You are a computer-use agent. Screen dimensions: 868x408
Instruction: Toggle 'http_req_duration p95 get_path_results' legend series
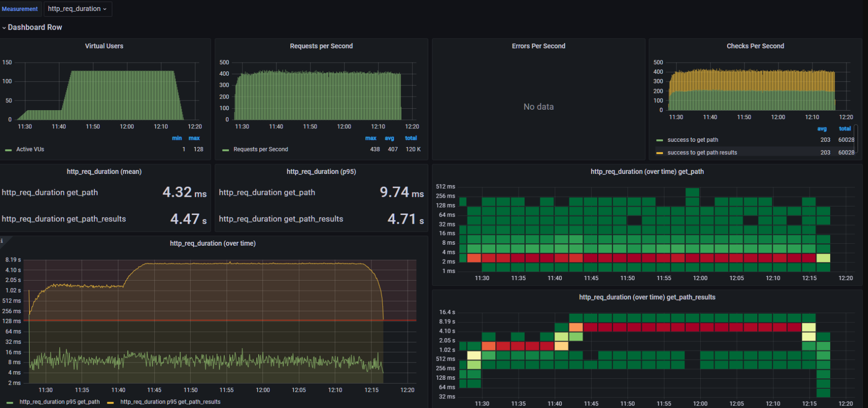point(170,402)
